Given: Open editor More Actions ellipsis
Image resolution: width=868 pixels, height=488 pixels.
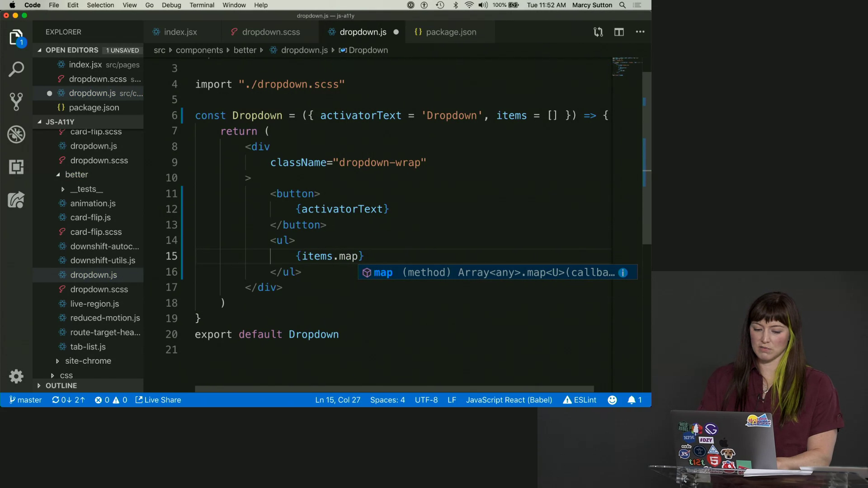Looking at the screenshot, I should (640, 32).
